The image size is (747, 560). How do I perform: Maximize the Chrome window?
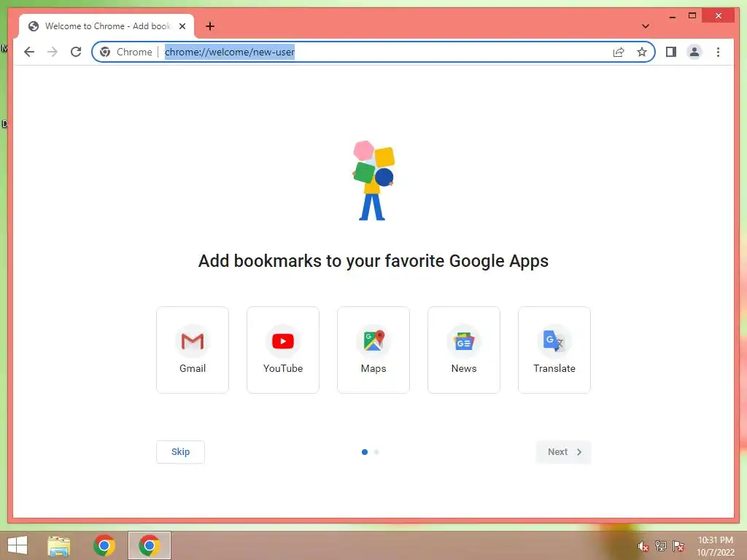[692, 16]
